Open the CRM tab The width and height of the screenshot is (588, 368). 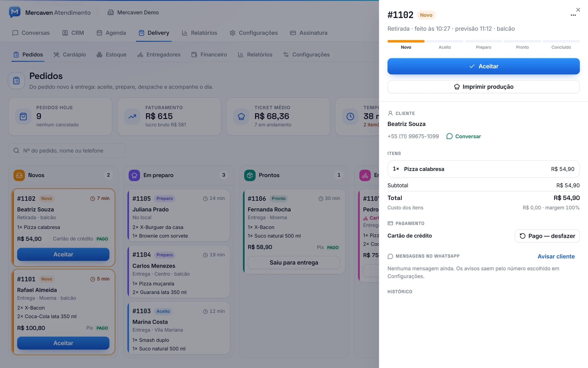73,33
